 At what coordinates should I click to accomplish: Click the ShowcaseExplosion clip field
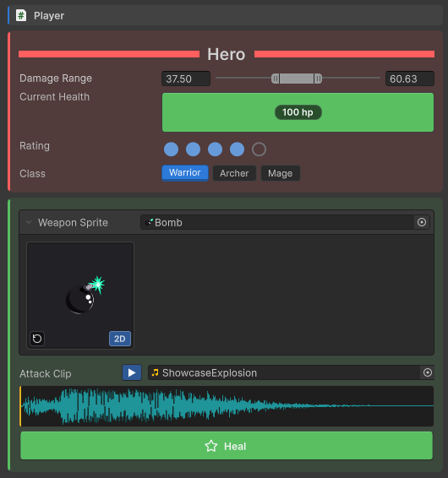coord(291,372)
